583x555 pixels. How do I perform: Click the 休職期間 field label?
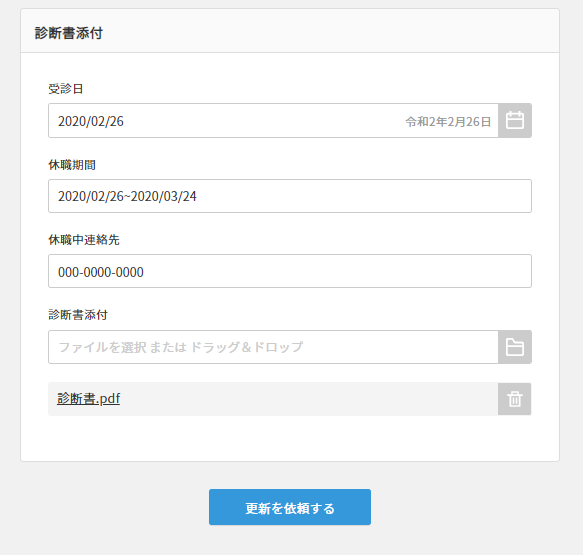72,165
